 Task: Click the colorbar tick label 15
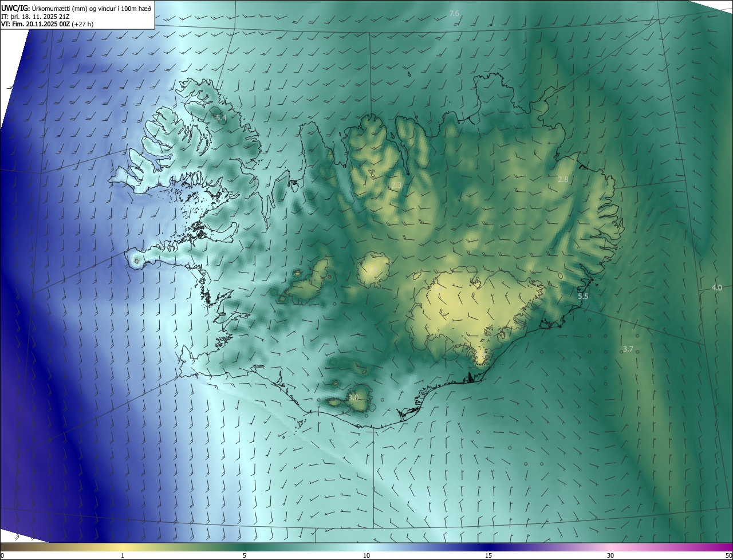[x=488, y=556]
